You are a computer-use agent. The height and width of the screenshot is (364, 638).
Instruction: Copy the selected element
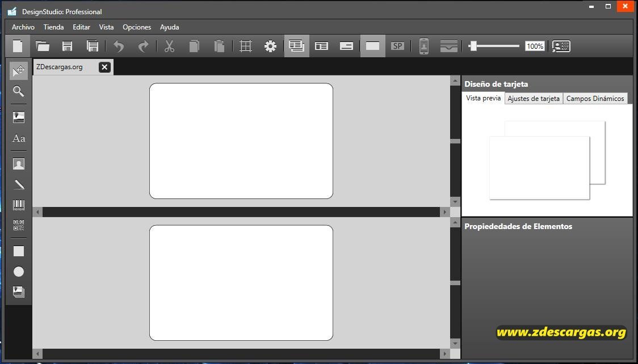194,46
